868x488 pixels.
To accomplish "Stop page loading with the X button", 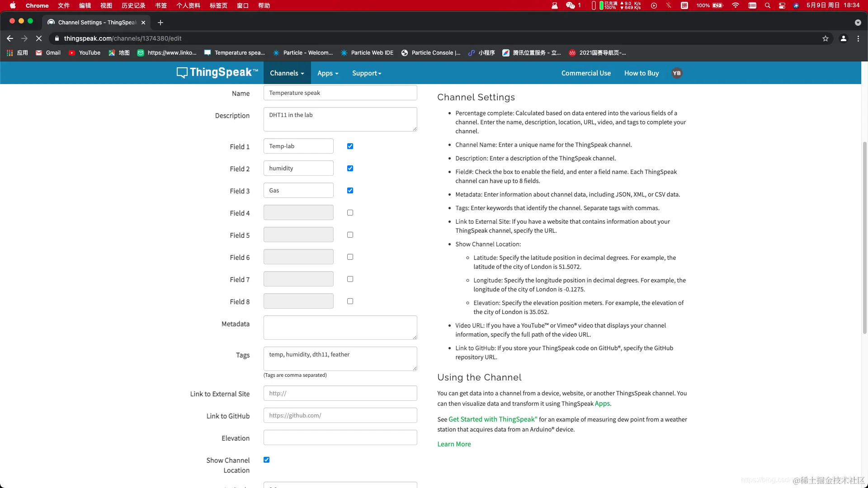I will tap(38, 38).
